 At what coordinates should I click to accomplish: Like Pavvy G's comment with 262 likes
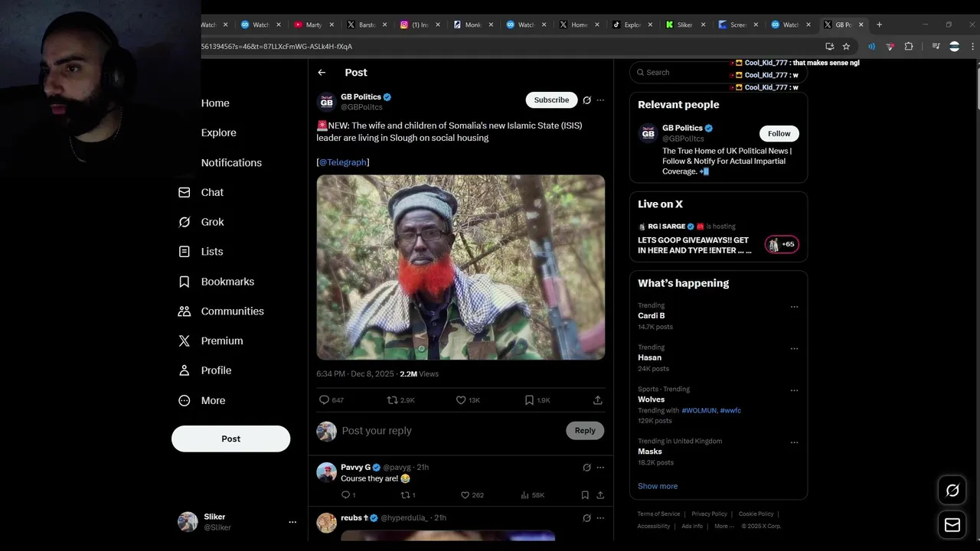(x=465, y=495)
